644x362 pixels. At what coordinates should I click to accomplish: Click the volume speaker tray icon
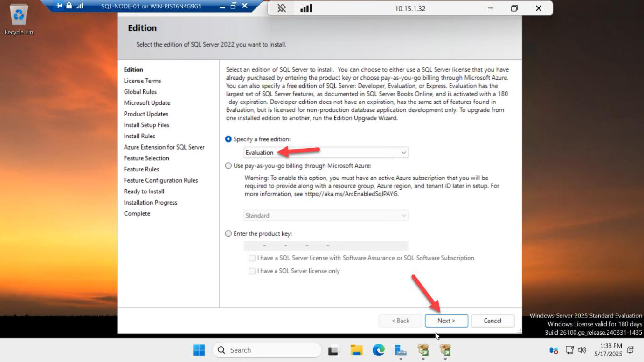click(x=582, y=350)
